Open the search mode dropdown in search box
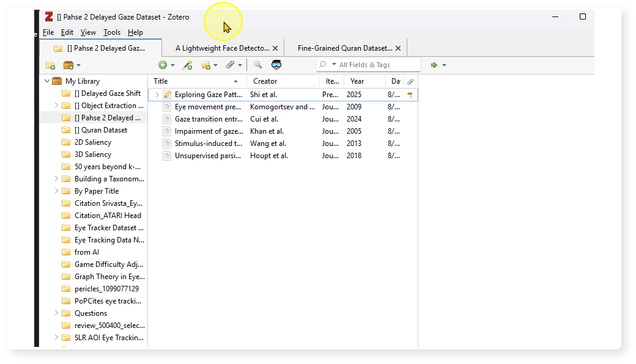Image resolution: width=636 pixels, height=364 pixels. tap(334, 64)
